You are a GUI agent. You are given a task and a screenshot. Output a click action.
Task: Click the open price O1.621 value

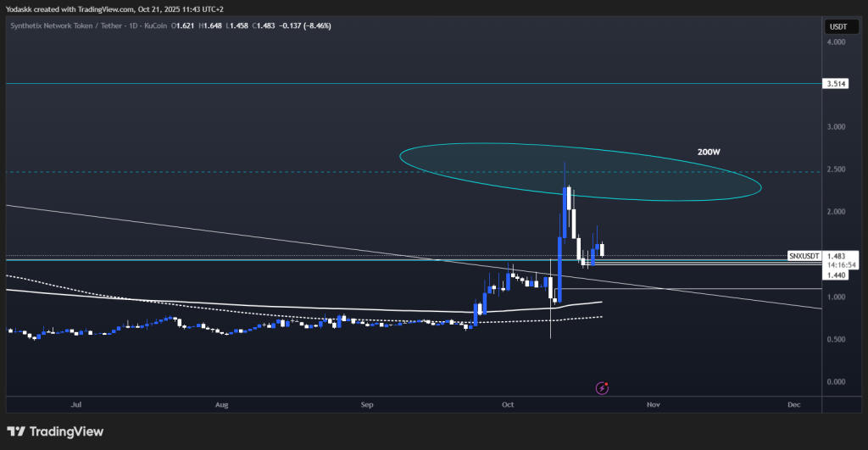tap(183, 25)
